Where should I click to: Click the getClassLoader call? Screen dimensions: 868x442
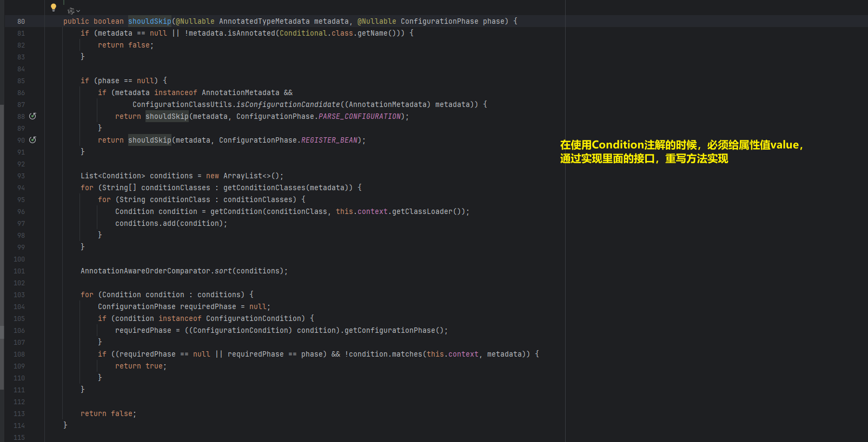(x=422, y=211)
